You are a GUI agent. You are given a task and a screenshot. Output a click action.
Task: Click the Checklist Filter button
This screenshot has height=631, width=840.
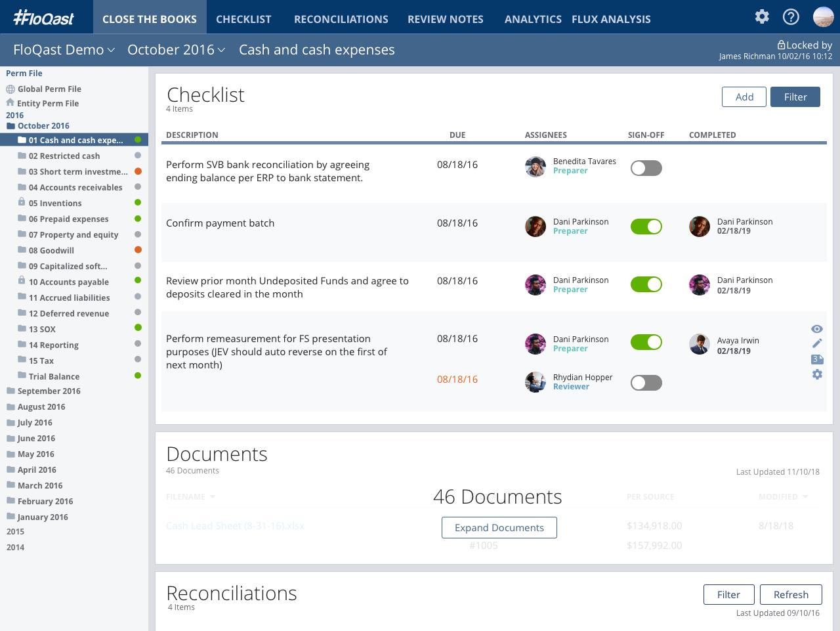(x=795, y=97)
